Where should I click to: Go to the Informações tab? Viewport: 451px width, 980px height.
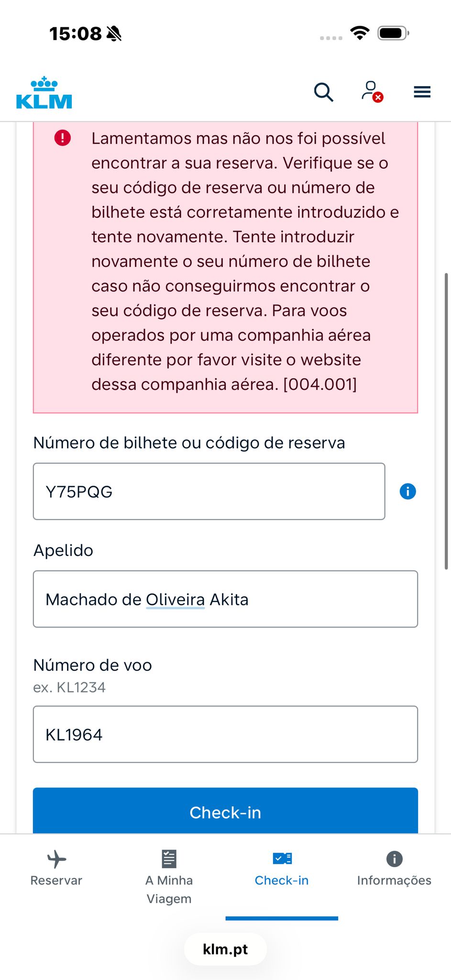coord(394,880)
